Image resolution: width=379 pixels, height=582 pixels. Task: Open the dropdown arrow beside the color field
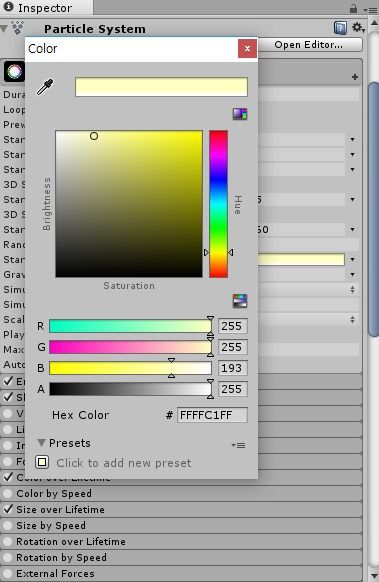pyautogui.click(x=353, y=259)
